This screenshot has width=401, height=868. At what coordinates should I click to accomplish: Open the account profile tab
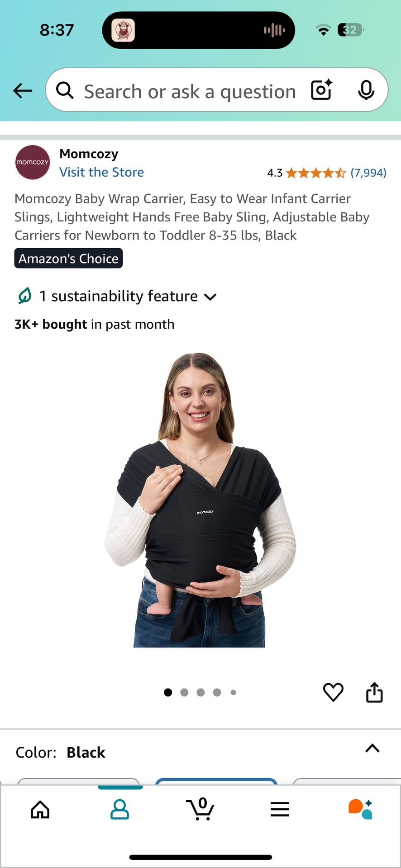point(120,809)
